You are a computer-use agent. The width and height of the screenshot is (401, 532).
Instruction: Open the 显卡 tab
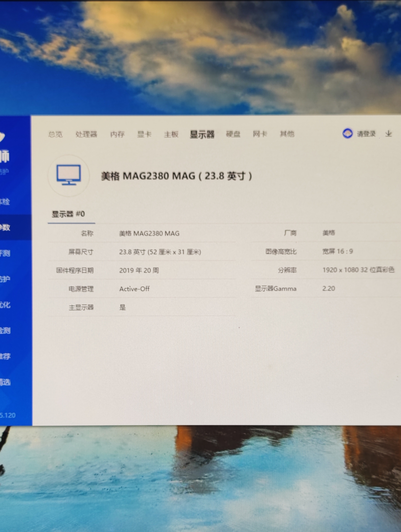(144, 134)
